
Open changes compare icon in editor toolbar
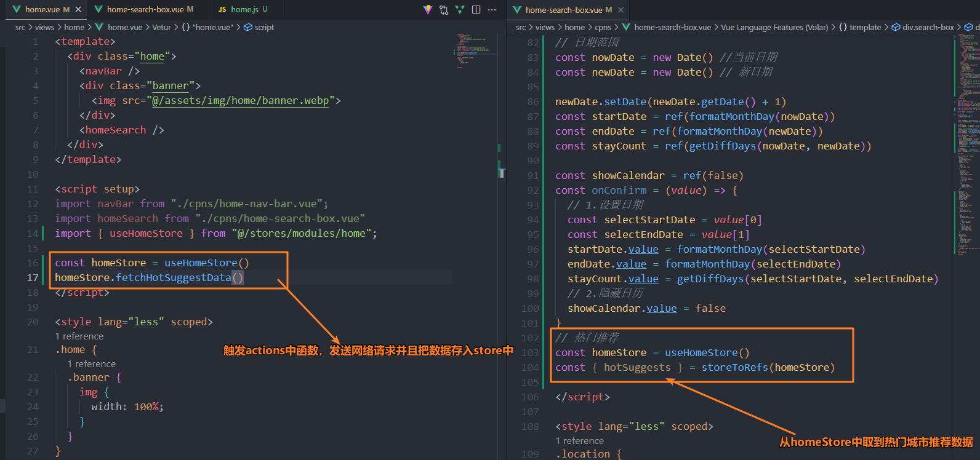pos(444,9)
